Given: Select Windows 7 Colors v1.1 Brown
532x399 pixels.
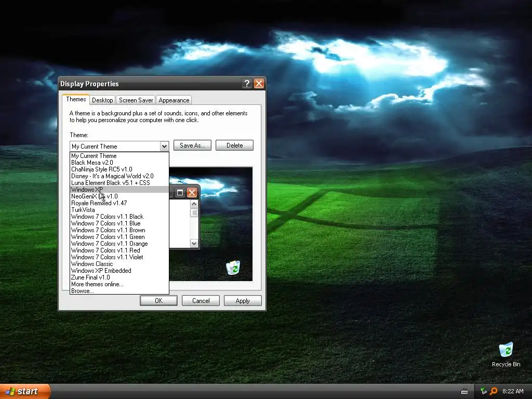Looking at the screenshot, I should tap(119, 230).
